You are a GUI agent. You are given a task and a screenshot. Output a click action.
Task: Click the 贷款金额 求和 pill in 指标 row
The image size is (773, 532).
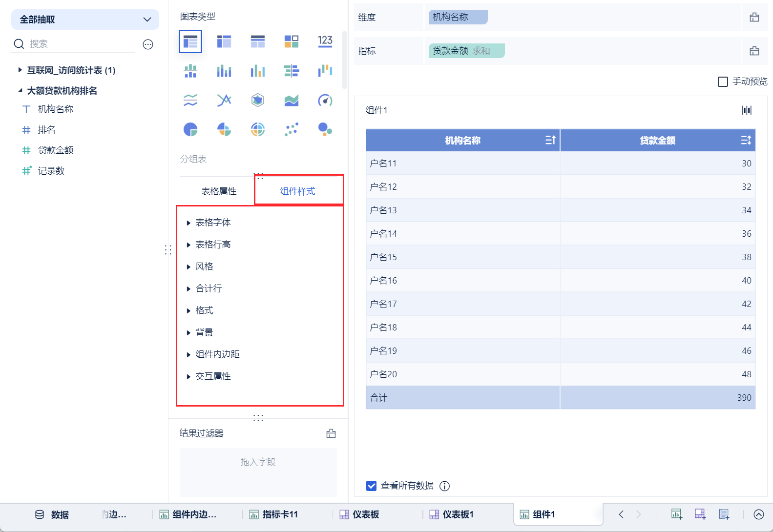click(x=467, y=51)
